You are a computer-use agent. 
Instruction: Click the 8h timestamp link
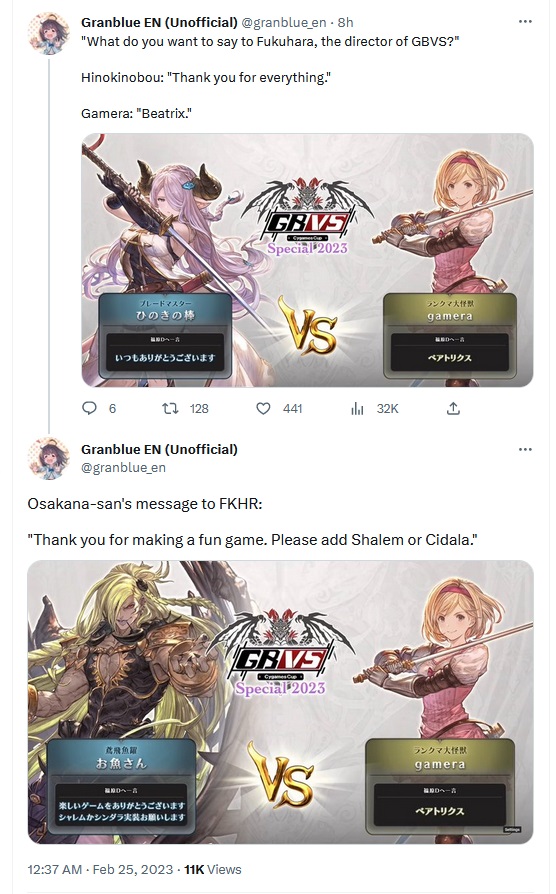tap(346, 22)
